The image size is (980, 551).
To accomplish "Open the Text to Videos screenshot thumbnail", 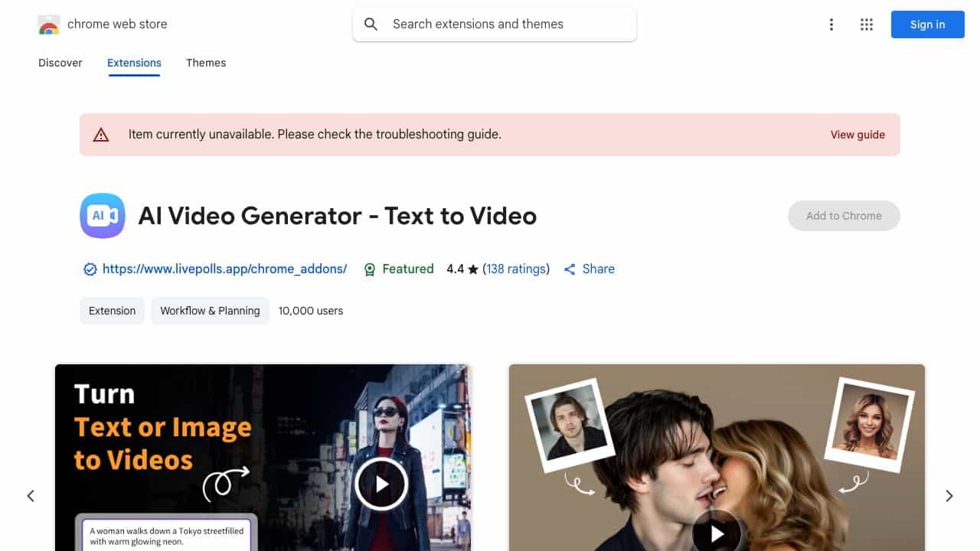I will coord(263,458).
